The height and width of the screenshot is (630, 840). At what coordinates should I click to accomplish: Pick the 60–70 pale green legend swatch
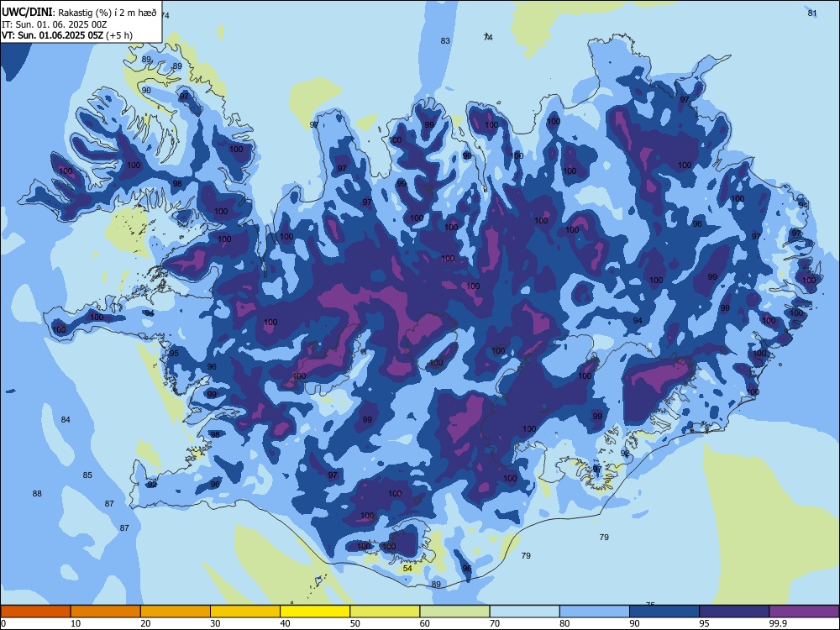(454, 612)
